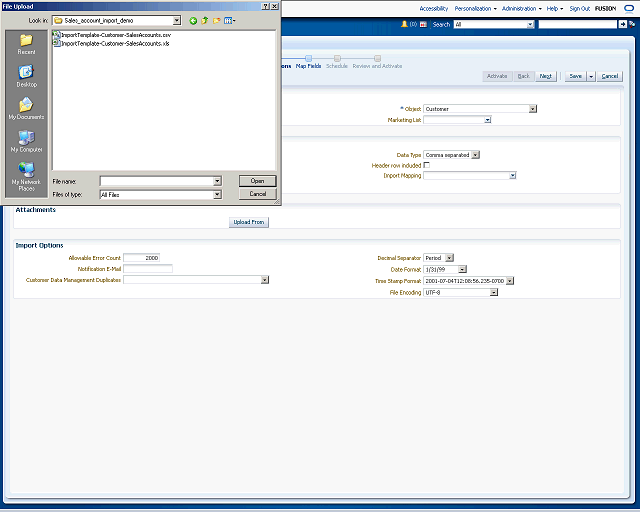The width and height of the screenshot is (640, 512).
Task: Open the Decimal Separator dropdown
Action: click(449, 258)
